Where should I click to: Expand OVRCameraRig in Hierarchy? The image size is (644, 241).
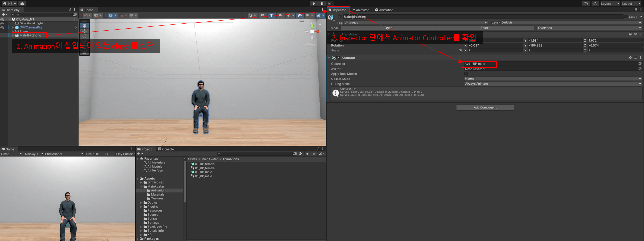(13, 27)
